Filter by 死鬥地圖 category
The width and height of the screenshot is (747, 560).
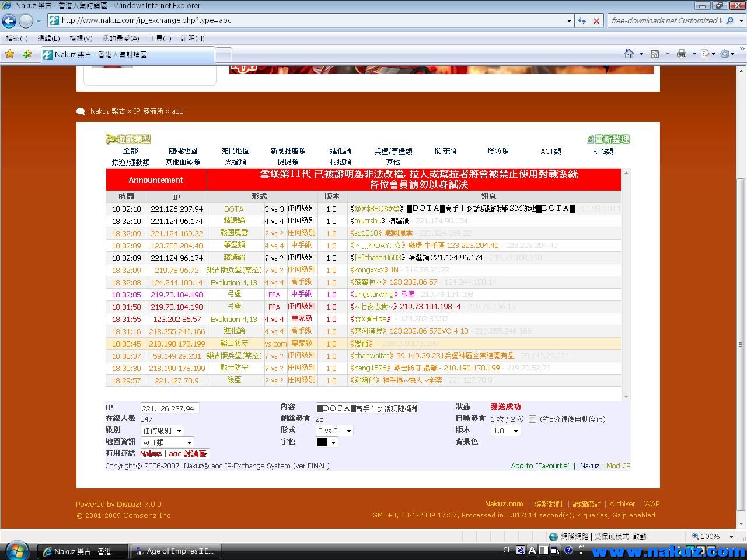click(235, 151)
